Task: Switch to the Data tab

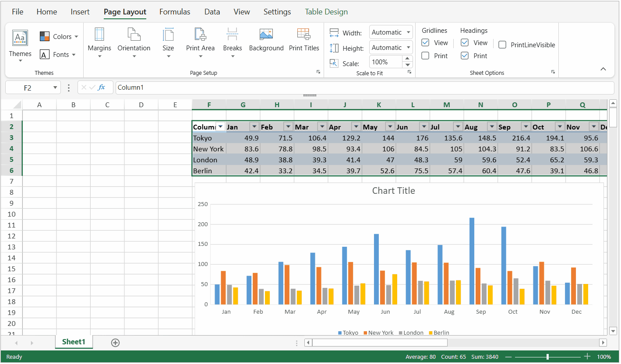Action: 212,12
